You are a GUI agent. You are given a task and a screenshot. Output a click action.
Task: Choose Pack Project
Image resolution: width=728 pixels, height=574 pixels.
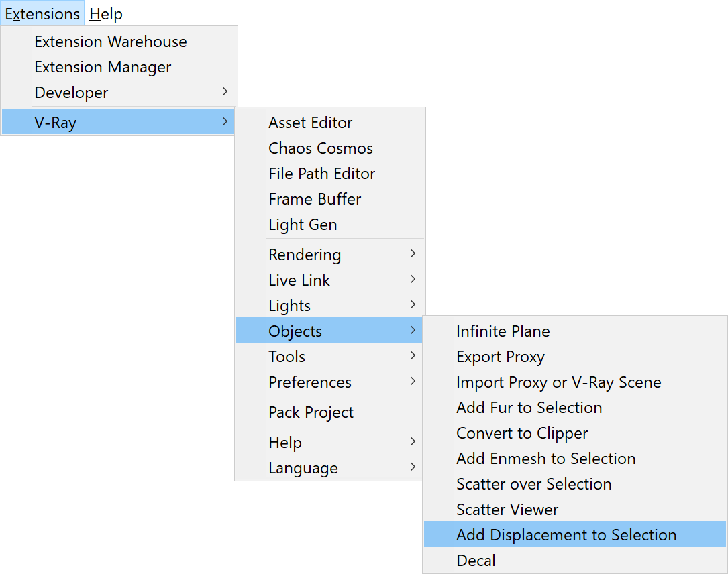coord(329,412)
